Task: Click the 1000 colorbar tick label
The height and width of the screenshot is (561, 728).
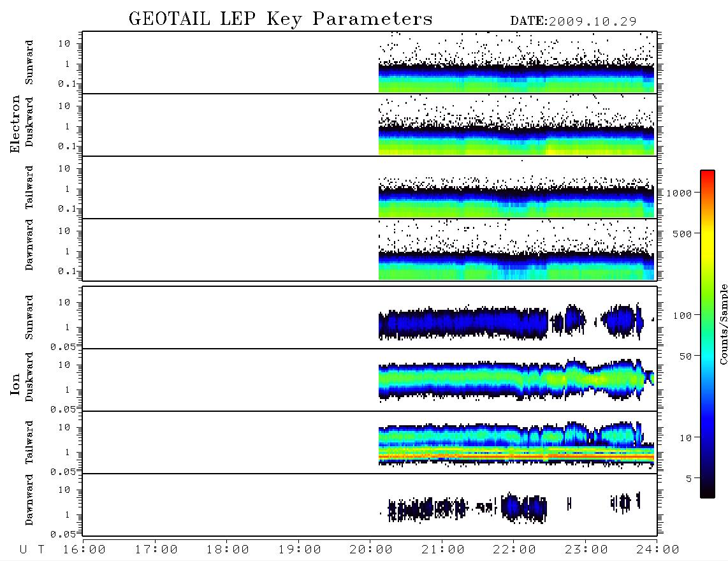Action: click(x=679, y=193)
